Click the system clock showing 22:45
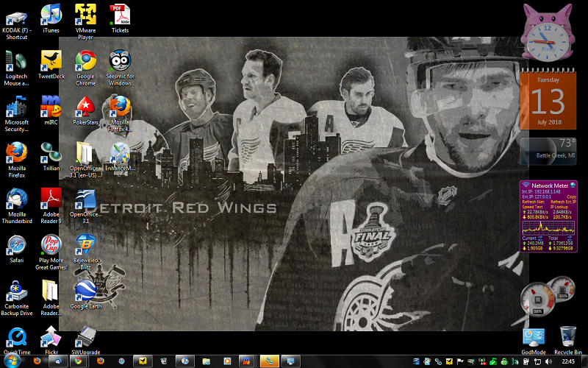This screenshot has width=588, height=368. [x=568, y=361]
